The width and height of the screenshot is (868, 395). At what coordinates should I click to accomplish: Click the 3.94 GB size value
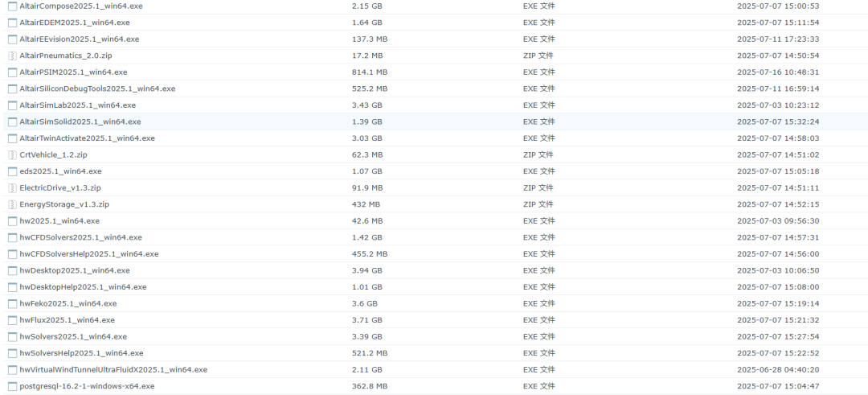point(367,270)
